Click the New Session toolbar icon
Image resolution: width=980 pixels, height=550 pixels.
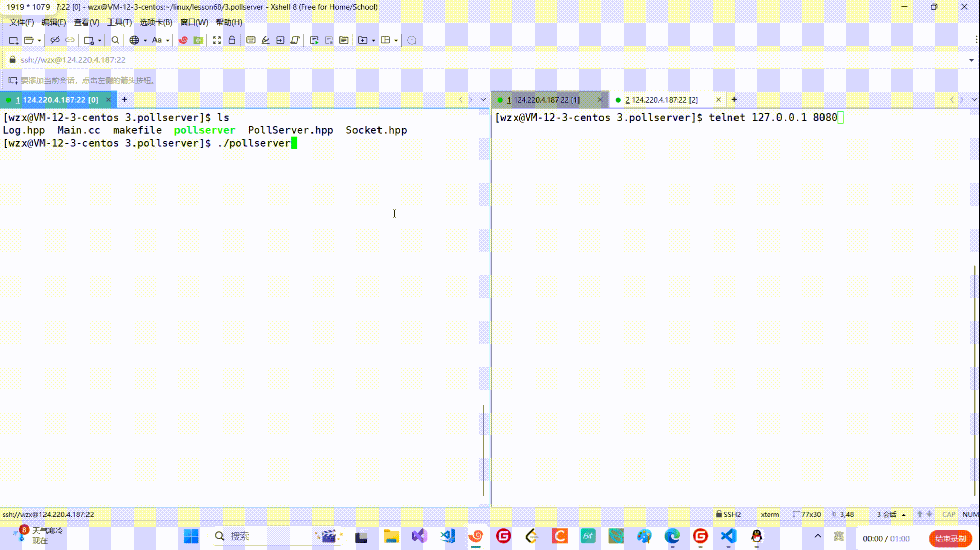coord(13,40)
